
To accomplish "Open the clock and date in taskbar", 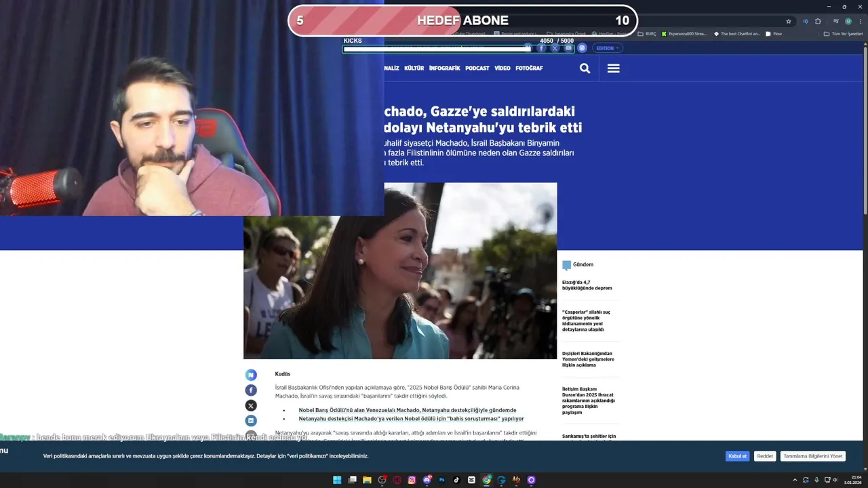I will [x=853, y=480].
